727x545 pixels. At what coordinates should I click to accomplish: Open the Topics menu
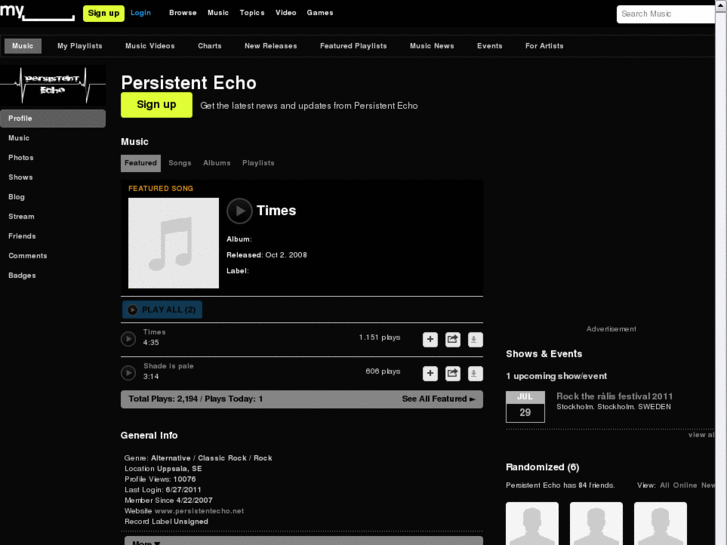click(x=252, y=13)
